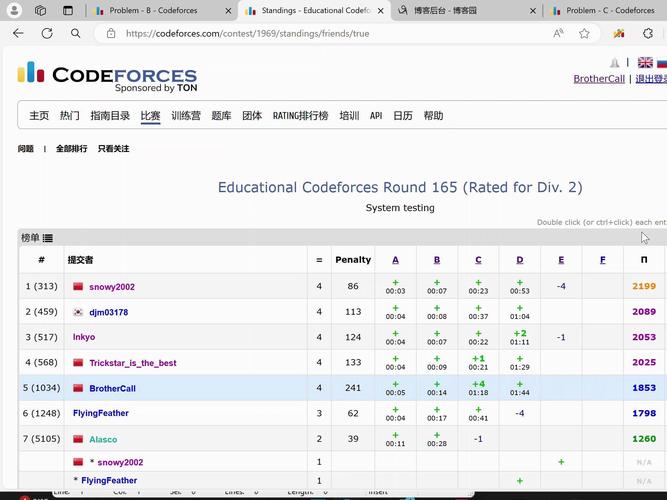The height and width of the screenshot is (500, 667).
Task: Close the Problem - B tab
Action: pyautogui.click(x=228, y=11)
